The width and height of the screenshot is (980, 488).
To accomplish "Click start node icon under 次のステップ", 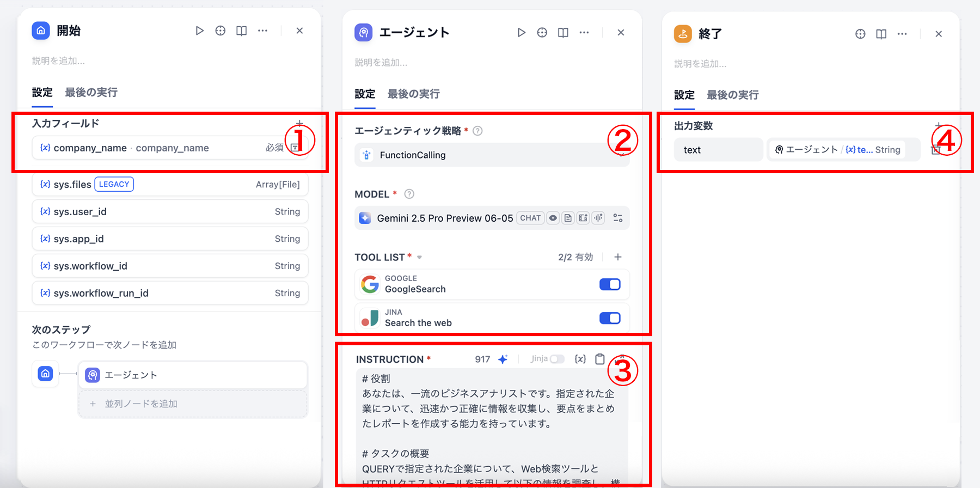I will 46,374.
